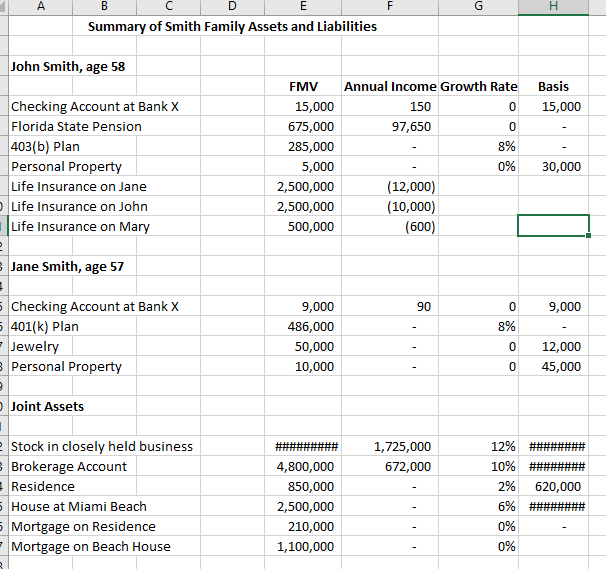Click the 'Annual Income' heading cell
The width and height of the screenshot is (606, 569).
click(x=390, y=87)
